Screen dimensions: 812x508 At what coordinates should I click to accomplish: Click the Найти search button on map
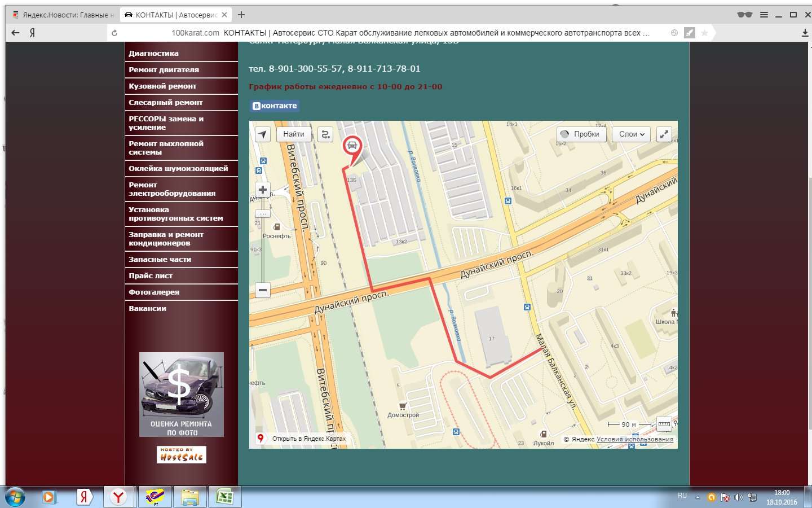(294, 134)
